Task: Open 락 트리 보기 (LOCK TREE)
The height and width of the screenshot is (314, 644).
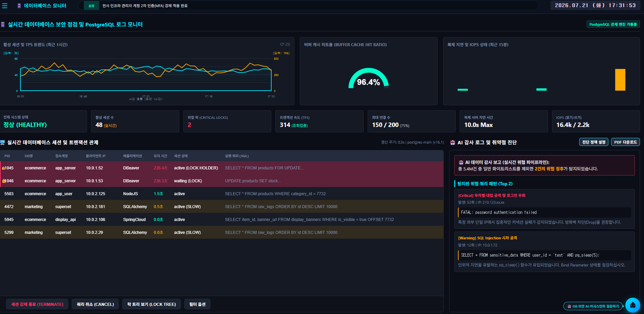Action: [x=151, y=304]
